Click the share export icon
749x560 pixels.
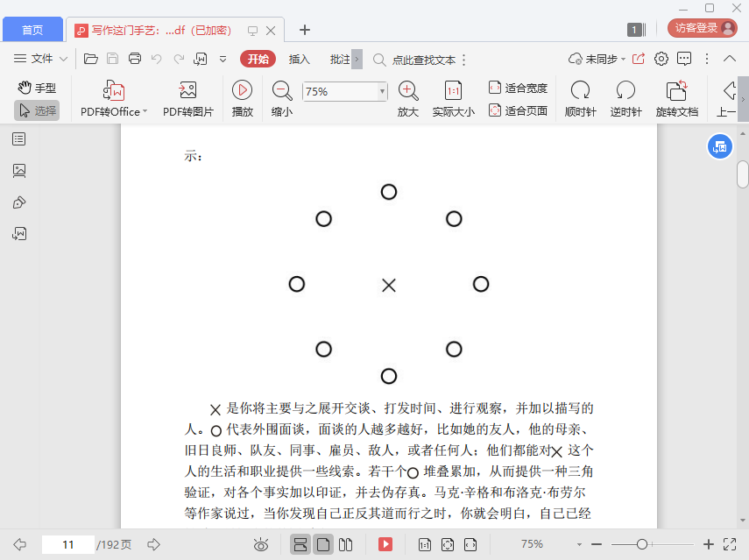[639, 59]
